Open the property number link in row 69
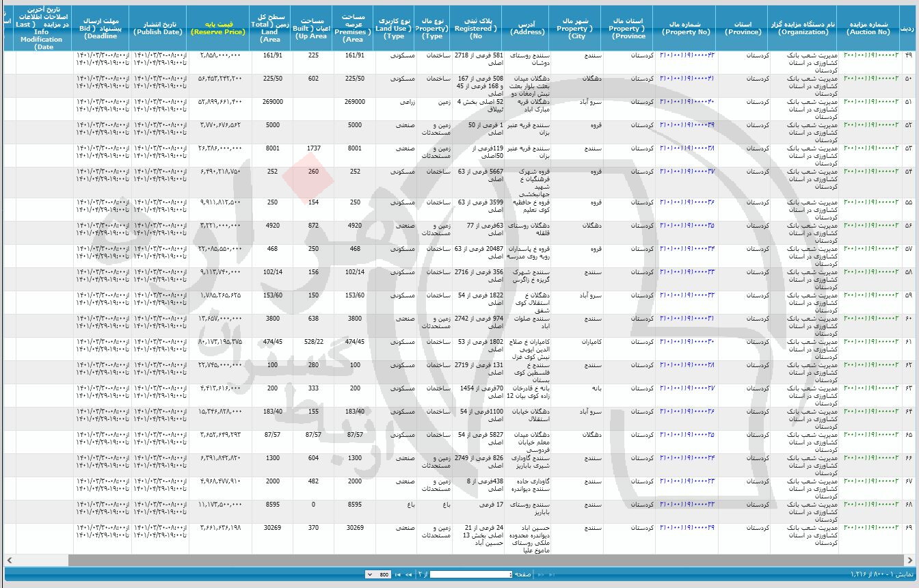Screen dimensions: 919x588 687,527
